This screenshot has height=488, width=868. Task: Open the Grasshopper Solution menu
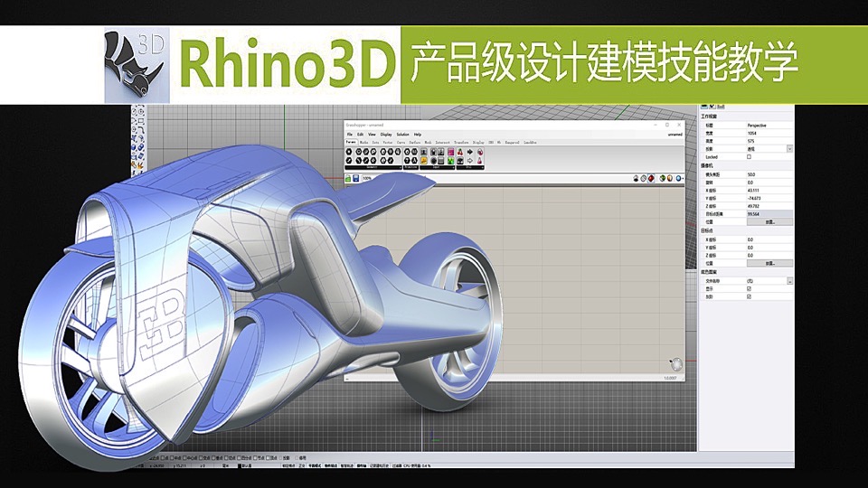pyautogui.click(x=403, y=135)
